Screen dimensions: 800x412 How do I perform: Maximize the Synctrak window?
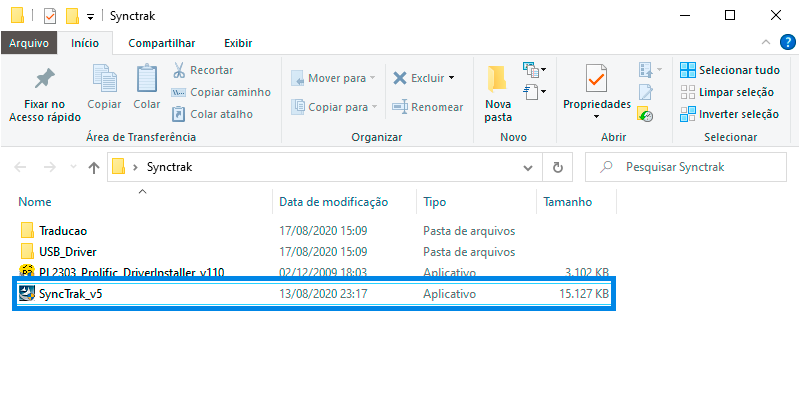730,15
